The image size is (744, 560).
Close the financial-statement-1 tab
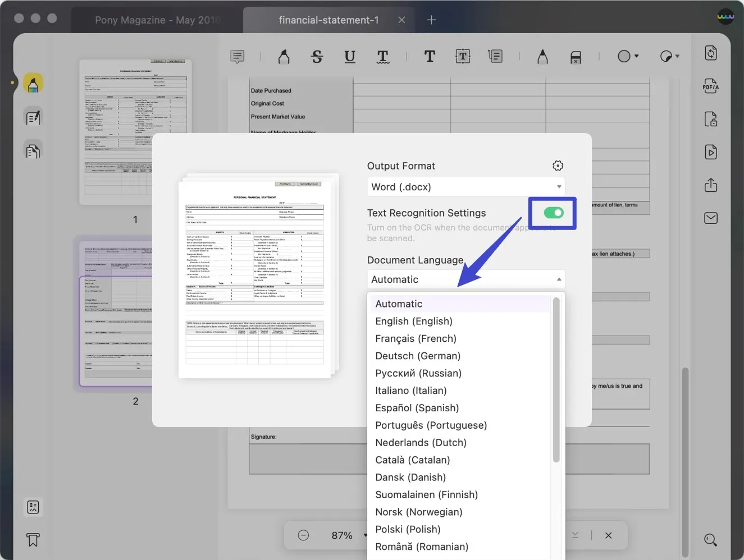pos(401,20)
